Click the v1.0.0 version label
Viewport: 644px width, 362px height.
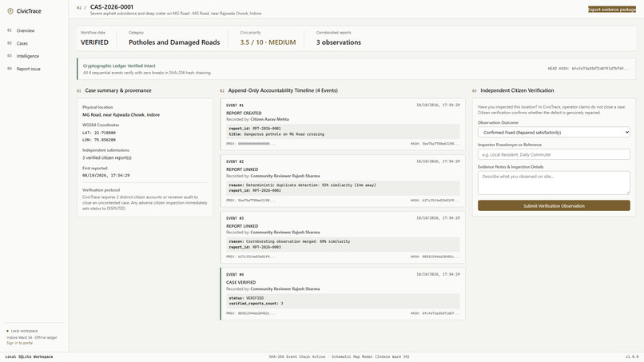632,357
